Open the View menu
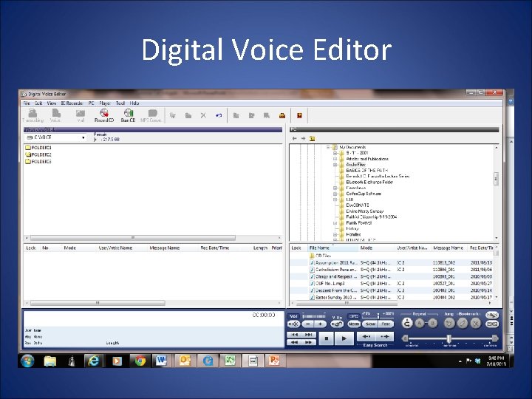The width and height of the screenshot is (532, 399). (52, 103)
